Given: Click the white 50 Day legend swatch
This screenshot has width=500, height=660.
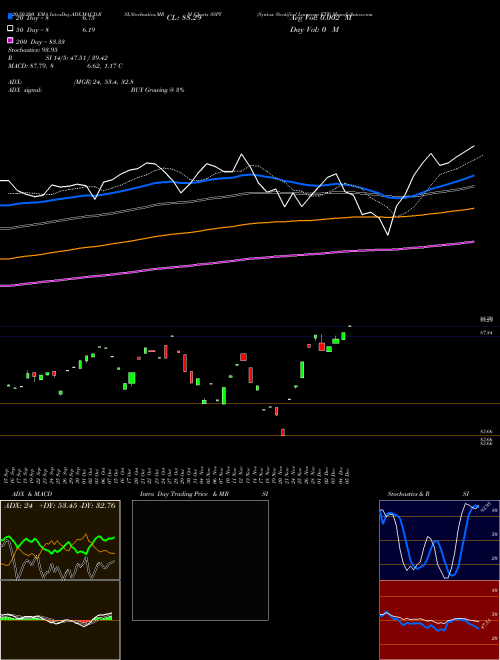Looking at the screenshot, I should coord(10,28).
